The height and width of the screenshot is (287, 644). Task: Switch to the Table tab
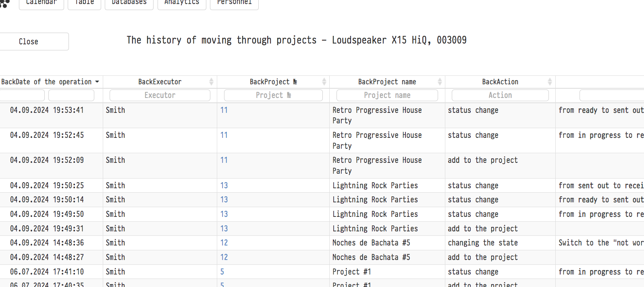[84, 3]
